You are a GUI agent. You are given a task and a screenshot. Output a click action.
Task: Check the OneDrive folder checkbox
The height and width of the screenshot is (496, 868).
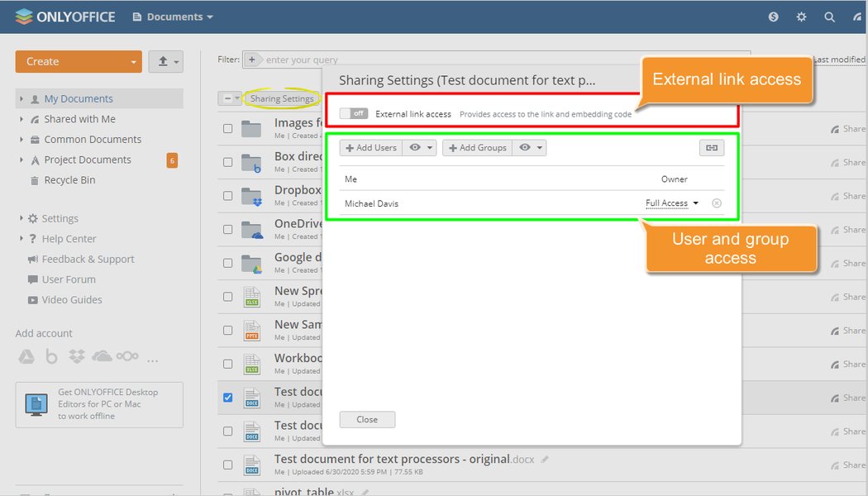[x=227, y=229]
